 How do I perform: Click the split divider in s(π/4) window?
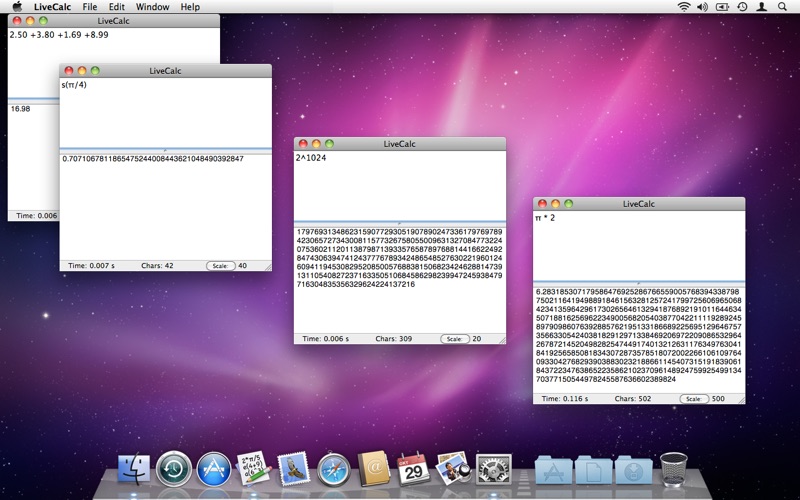(x=165, y=150)
